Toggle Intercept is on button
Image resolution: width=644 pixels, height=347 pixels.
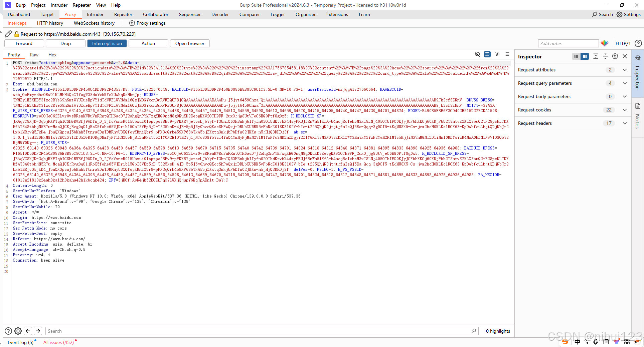[x=107, y=43]
